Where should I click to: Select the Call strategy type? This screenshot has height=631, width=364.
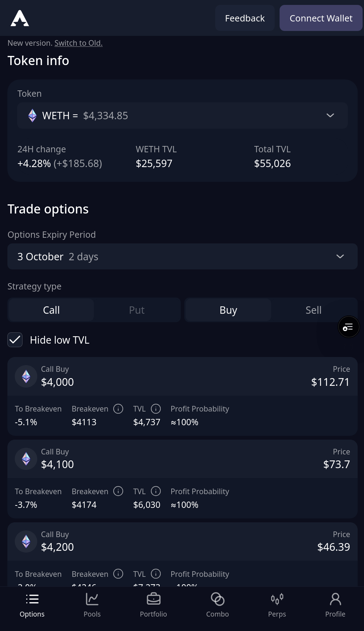pos(51,310)
